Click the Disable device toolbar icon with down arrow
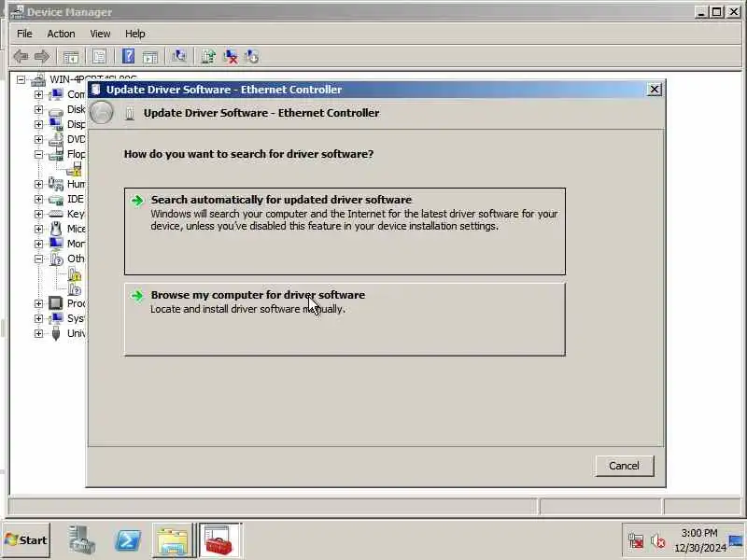 251,57
